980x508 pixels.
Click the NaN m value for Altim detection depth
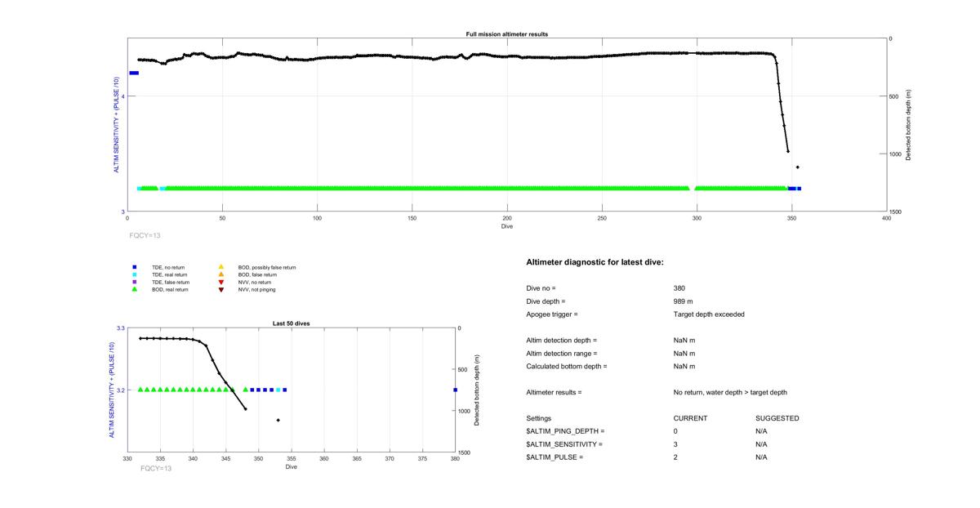(x=684, y=340)
